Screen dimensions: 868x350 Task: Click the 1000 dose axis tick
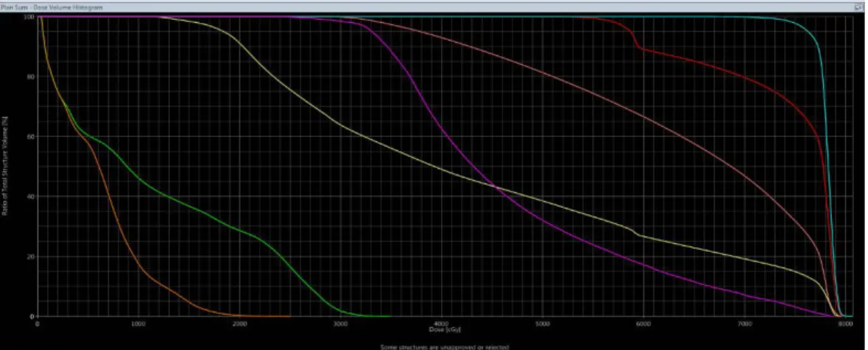tap(138, 323)
